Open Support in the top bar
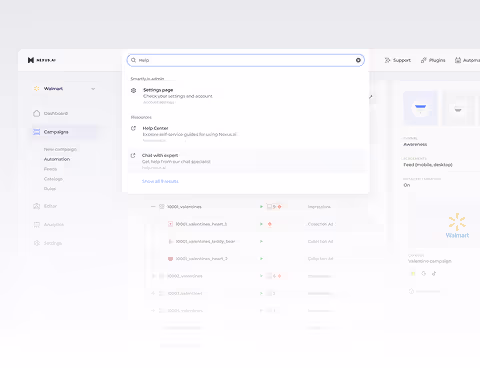 pyautogui.click(x=398, y=60)
